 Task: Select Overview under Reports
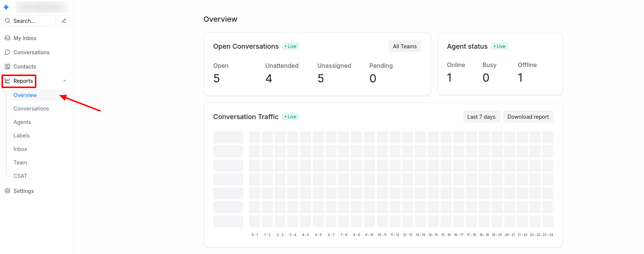click(x=25, y=95)
